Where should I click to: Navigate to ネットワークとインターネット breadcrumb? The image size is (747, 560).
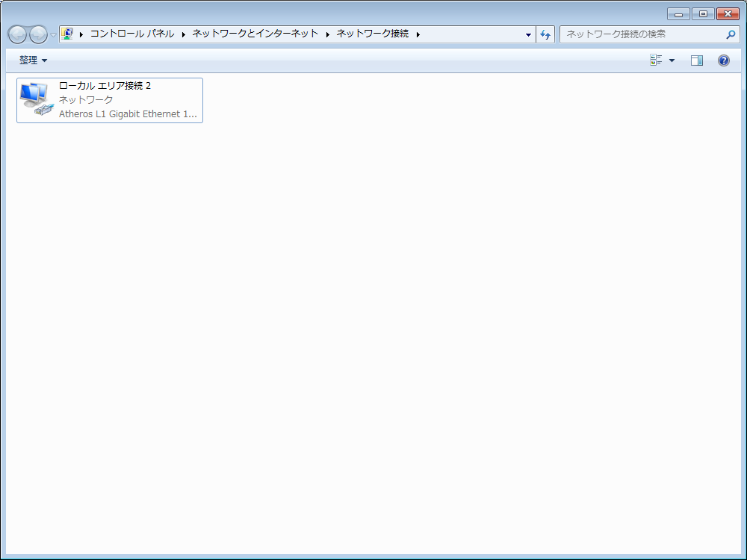tap(255, 34)
